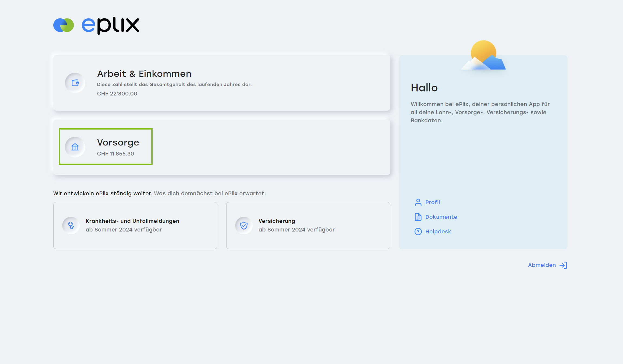Click 'ab Sommer 2024 verfügbar' under Versicherung
Screen dimensions: 623x364
(x=297, y=230)
